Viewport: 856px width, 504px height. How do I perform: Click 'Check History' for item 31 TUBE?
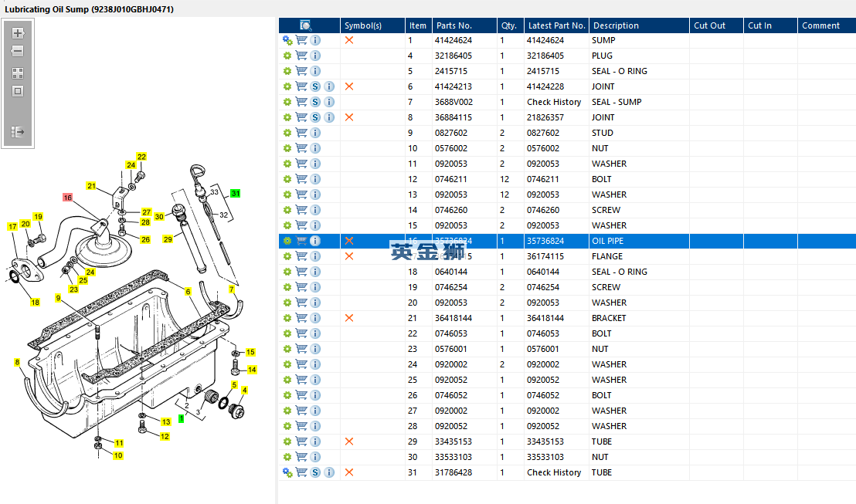[554, 472]
